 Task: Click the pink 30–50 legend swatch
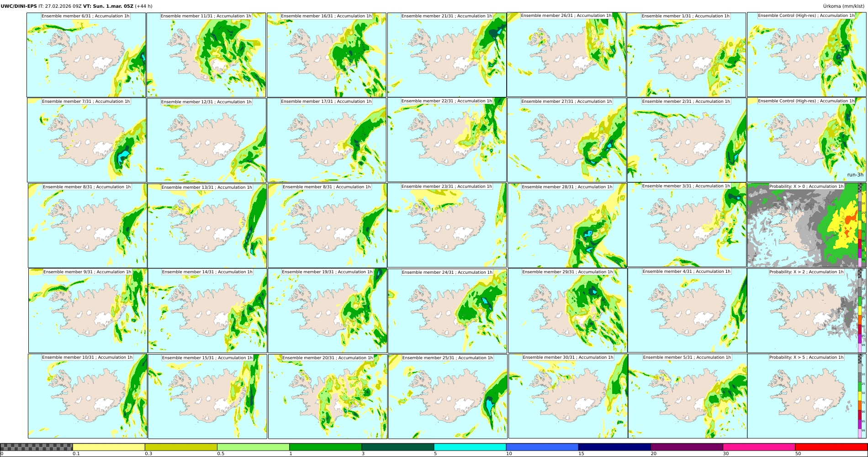(x=759, y=447)
